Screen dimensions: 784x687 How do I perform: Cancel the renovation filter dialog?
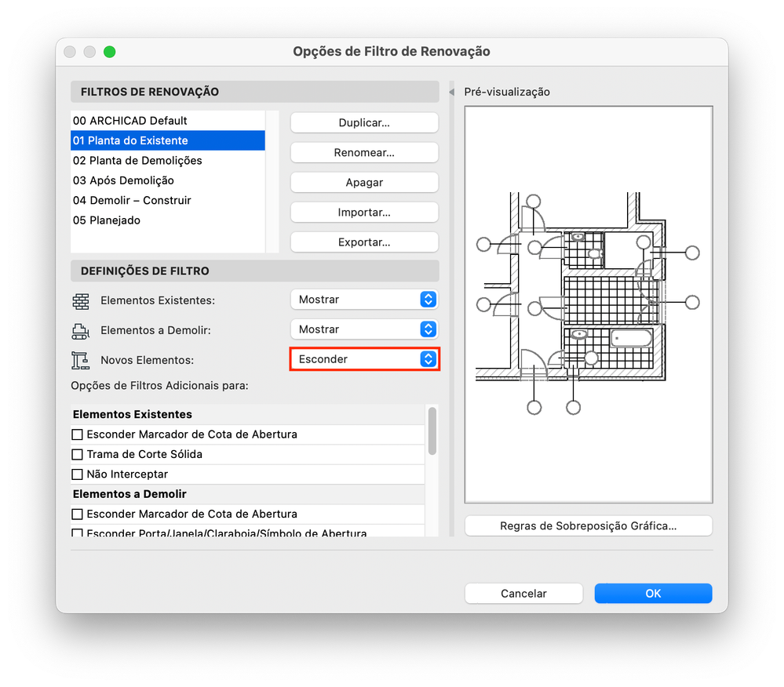pyautogui.click(x=523, y=594)
